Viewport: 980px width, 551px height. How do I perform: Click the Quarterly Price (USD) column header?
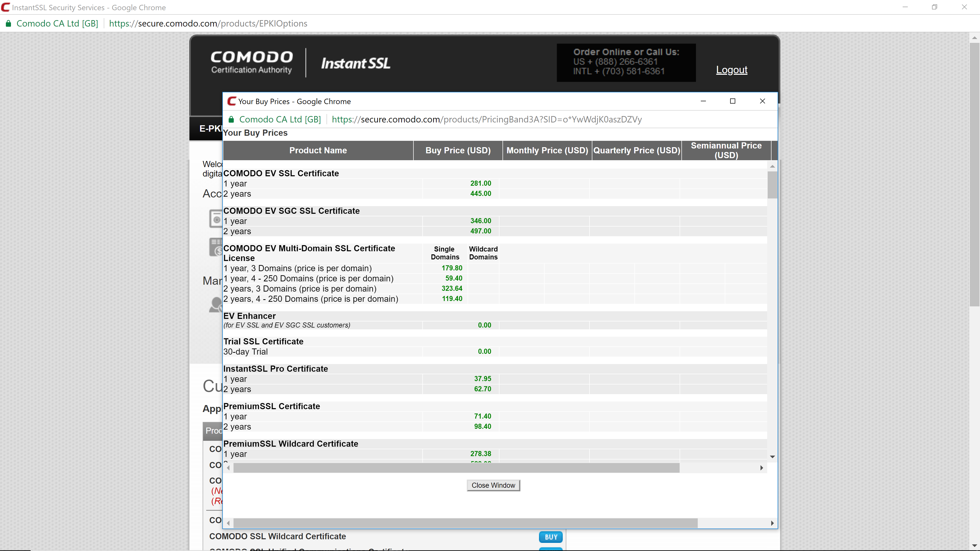click(x=636, y=151)
